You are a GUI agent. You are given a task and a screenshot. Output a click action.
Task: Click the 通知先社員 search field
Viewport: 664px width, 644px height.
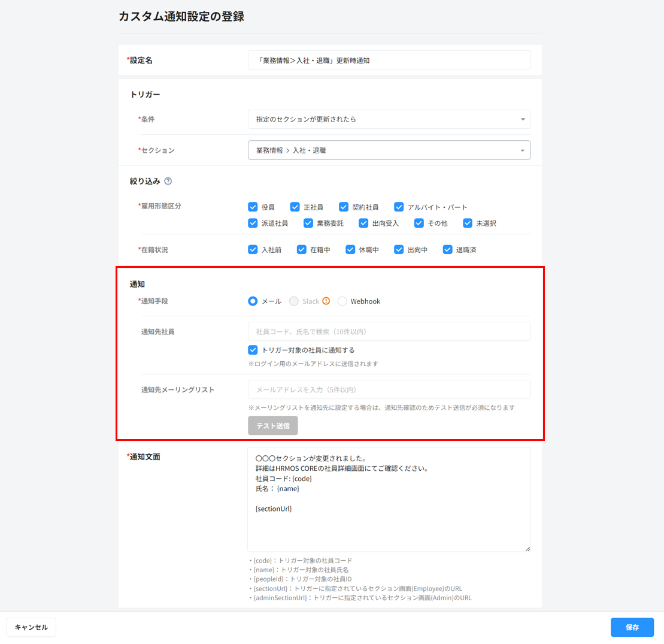[389, 331]
